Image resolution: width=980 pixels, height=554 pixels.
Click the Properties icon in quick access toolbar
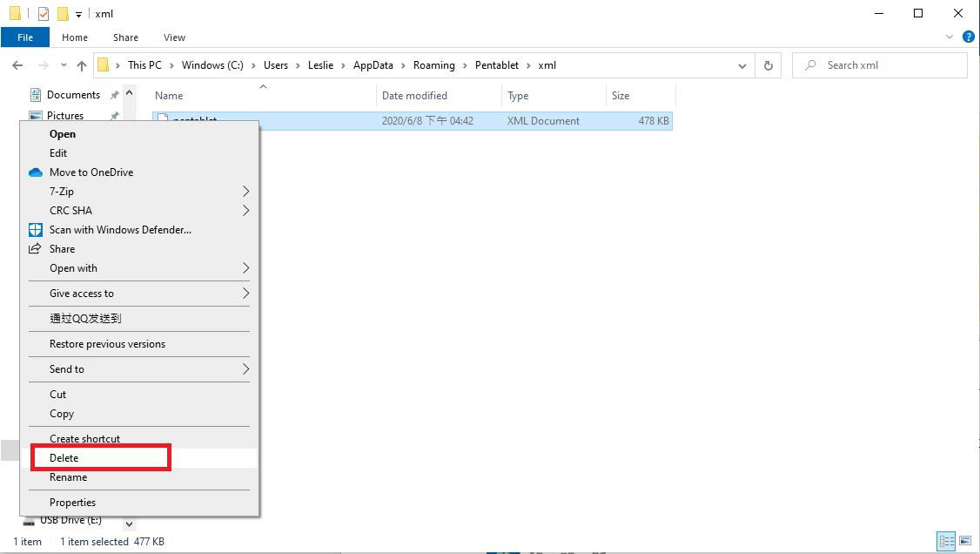point(44,14)
